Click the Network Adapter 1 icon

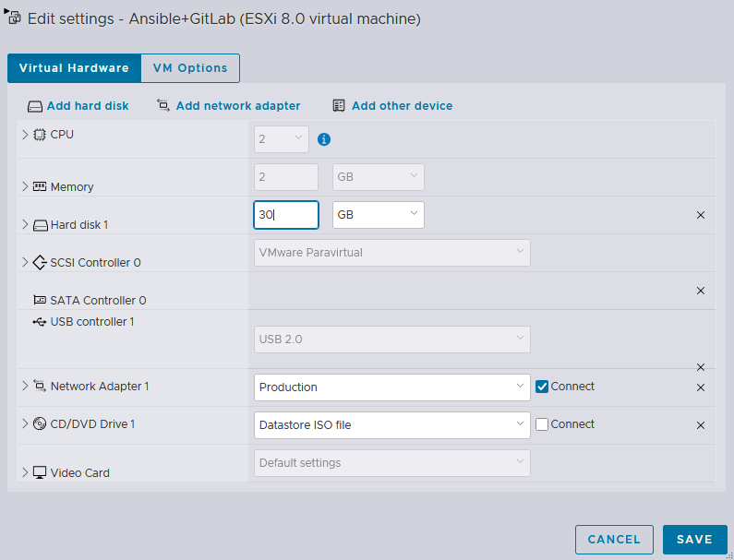tap(40, 386)
